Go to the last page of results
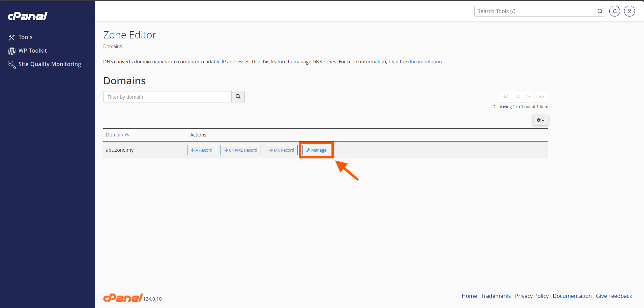The image size is (644, 308). (541, 97)
